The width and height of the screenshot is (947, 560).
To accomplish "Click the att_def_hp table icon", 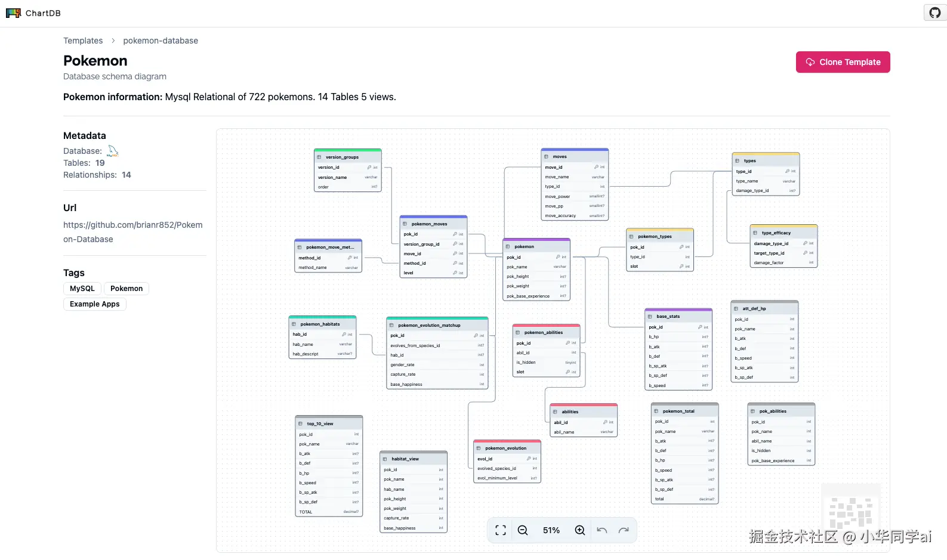I will [x=736, y=309].
